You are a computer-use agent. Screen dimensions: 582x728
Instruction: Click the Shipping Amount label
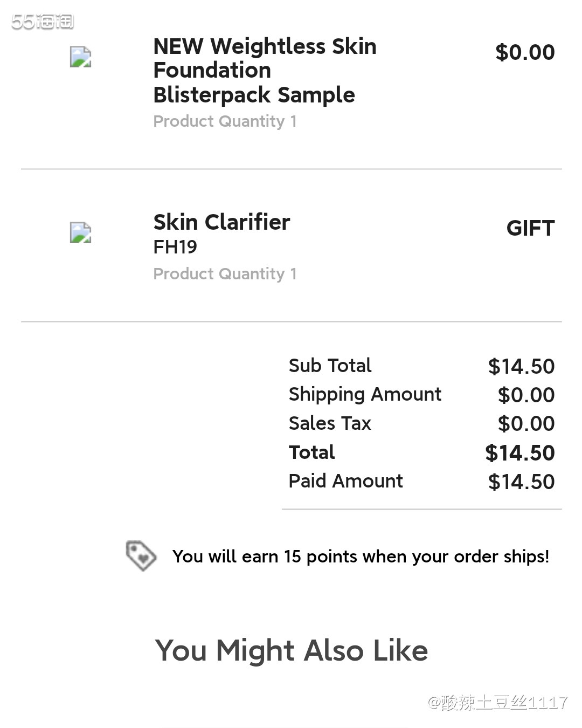click(365, 394)
